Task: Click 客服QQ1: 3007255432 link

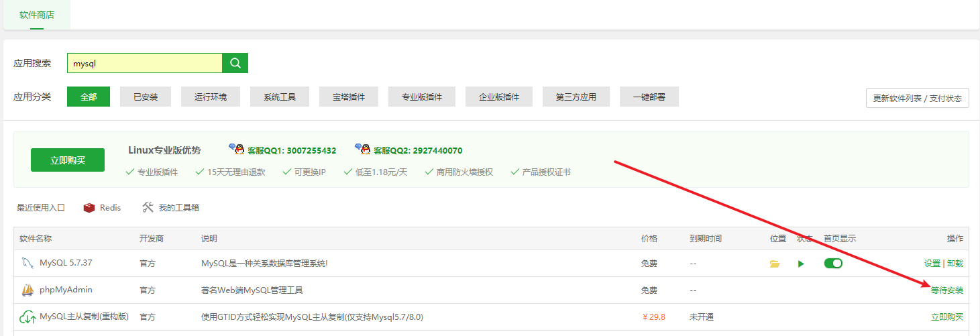Action: pos(292,150)
